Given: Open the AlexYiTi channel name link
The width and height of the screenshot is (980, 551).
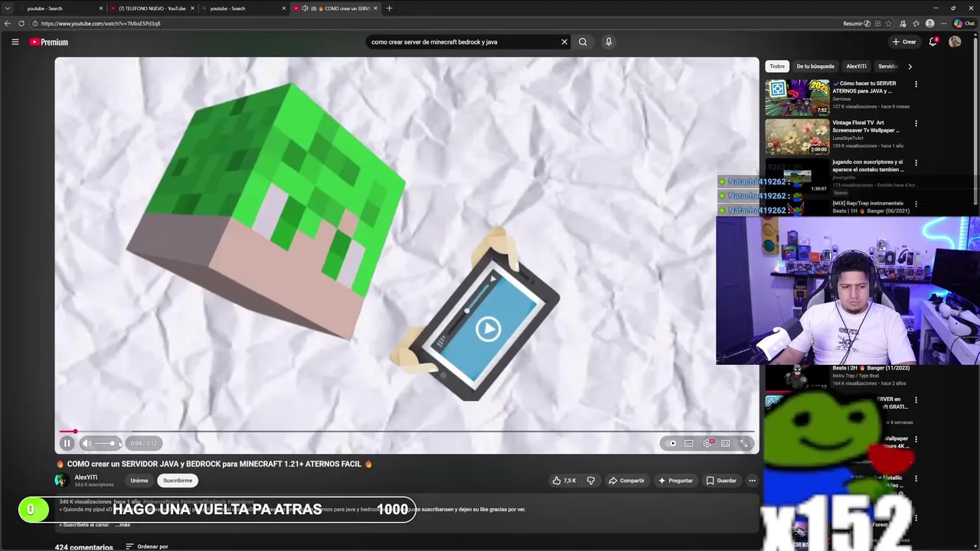Looking at the screenshot, I should coord(86,477).
